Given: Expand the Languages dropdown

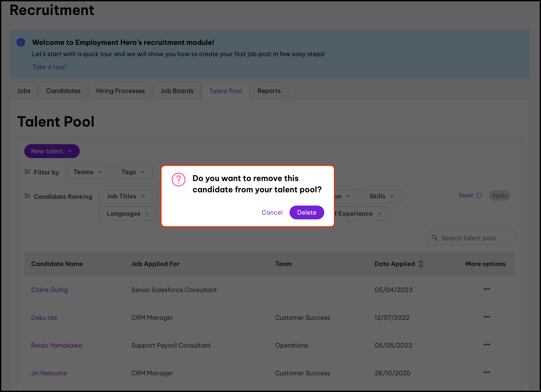Looking at the screenshot, I should [x=128, y=214].
